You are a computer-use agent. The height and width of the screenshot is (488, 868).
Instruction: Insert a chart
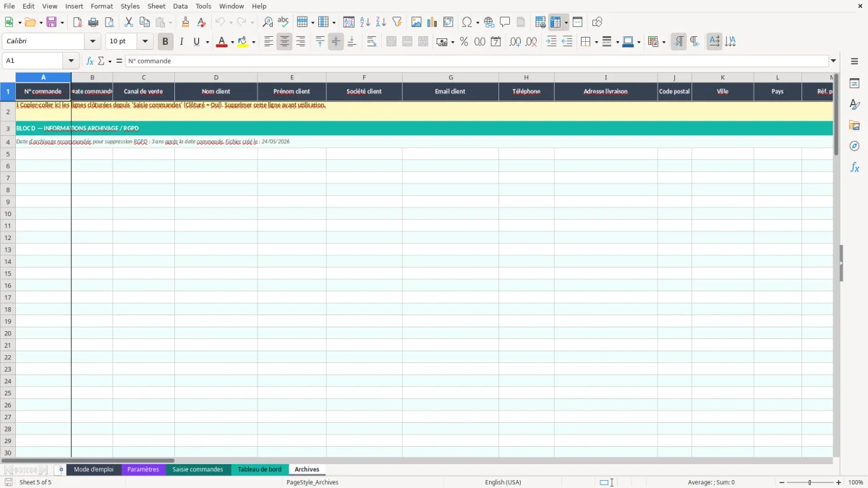click(433, 22)
